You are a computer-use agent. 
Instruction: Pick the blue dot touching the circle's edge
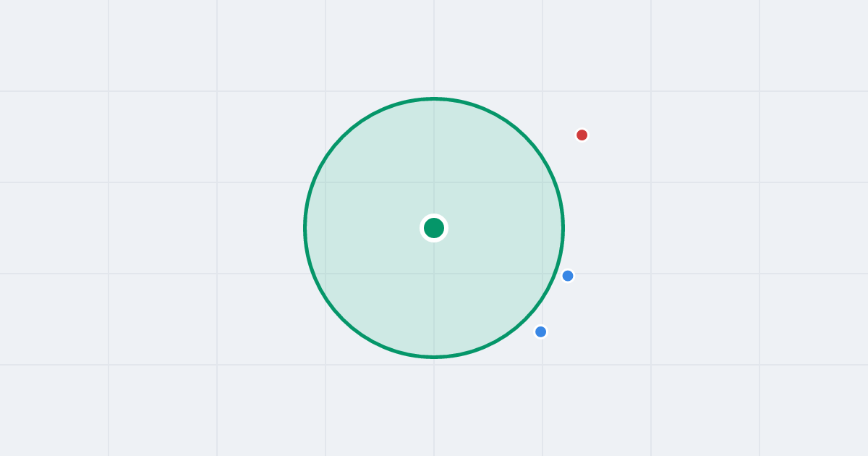click(568, 276)
